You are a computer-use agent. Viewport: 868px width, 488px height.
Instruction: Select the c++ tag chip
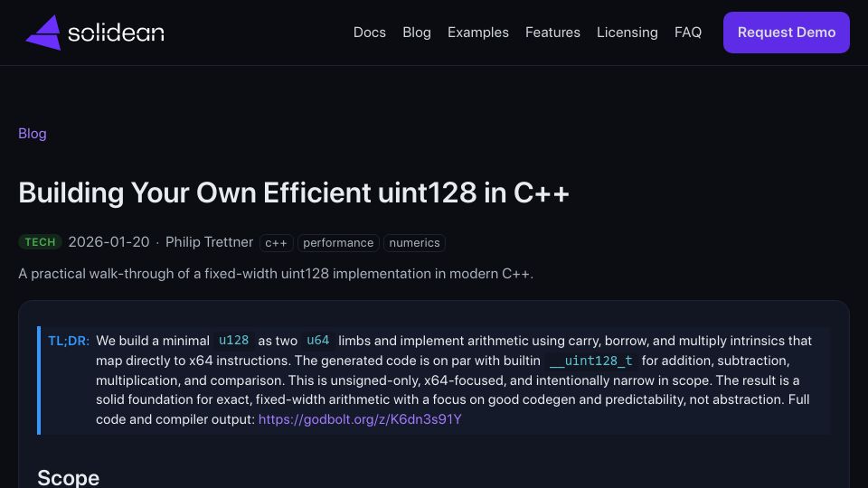(x=276, y=243)
